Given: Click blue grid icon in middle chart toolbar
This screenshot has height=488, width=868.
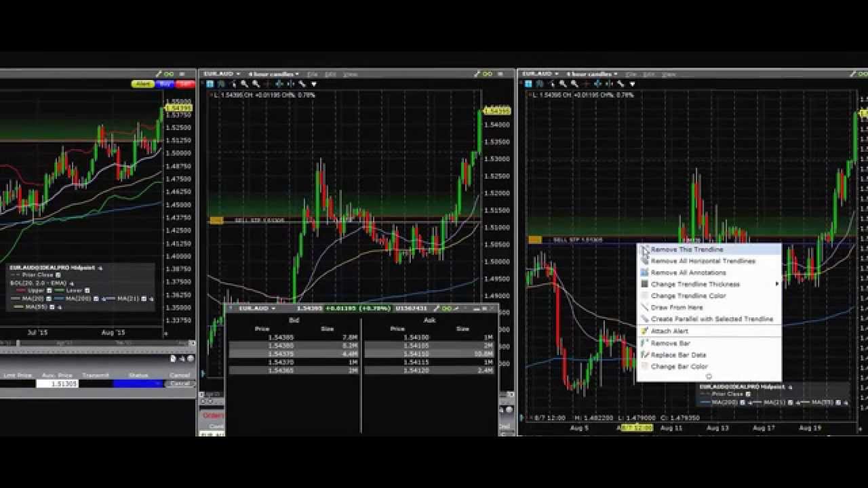Looking at the screenshot, I should 210,84.
